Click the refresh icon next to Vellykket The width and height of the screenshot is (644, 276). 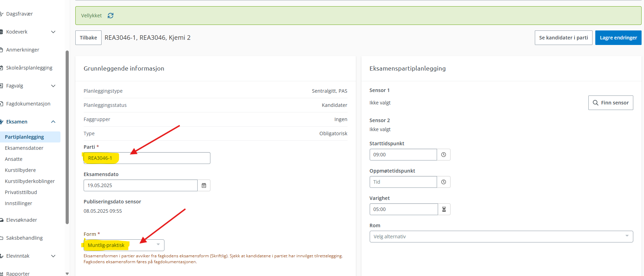[x=111, y=16]
